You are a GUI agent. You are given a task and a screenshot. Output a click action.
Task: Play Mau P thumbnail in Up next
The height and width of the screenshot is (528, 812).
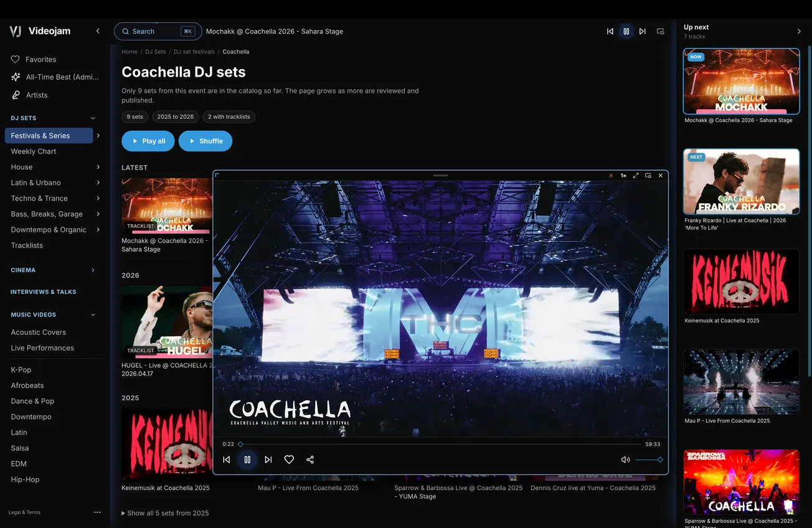(x=741, y=382)
